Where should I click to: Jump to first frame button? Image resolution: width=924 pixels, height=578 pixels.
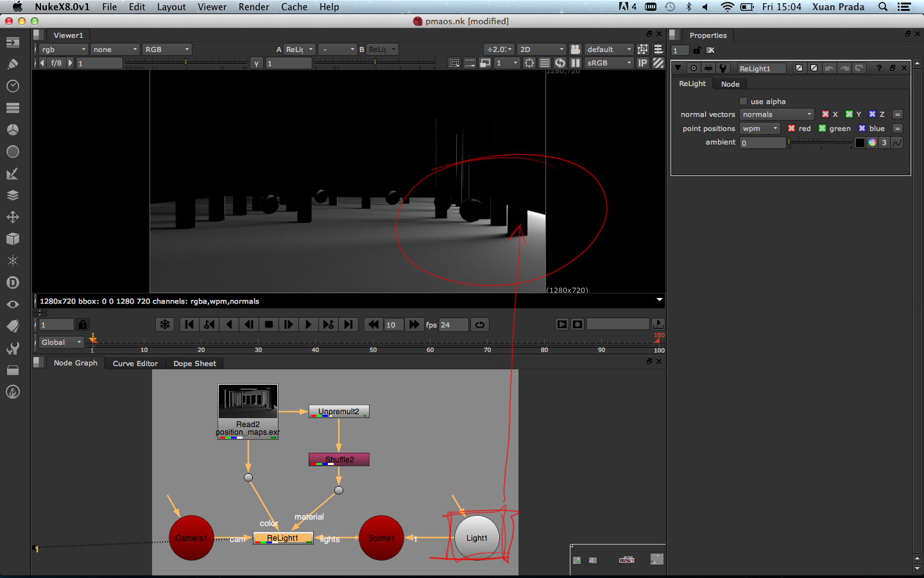pos(189,324)
